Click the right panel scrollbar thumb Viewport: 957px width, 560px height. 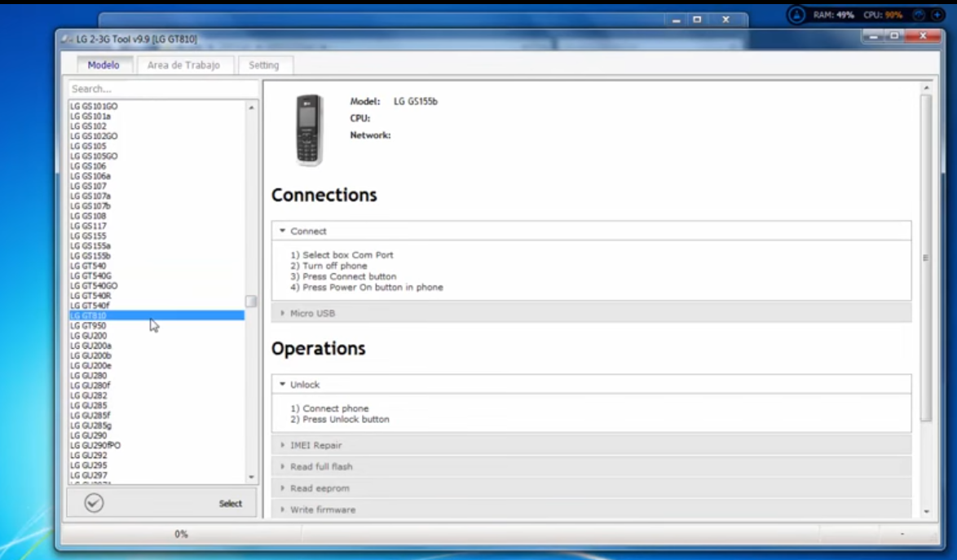pos(926,258)
